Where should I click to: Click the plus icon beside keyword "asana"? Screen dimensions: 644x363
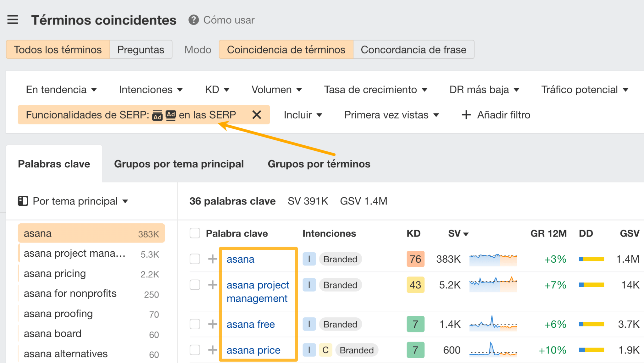(x=213, y=259)
